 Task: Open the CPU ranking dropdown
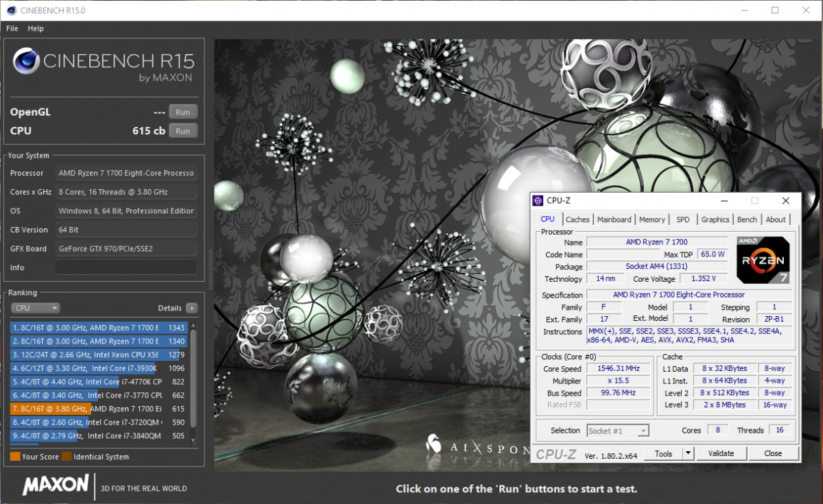(x=35, y=308)
